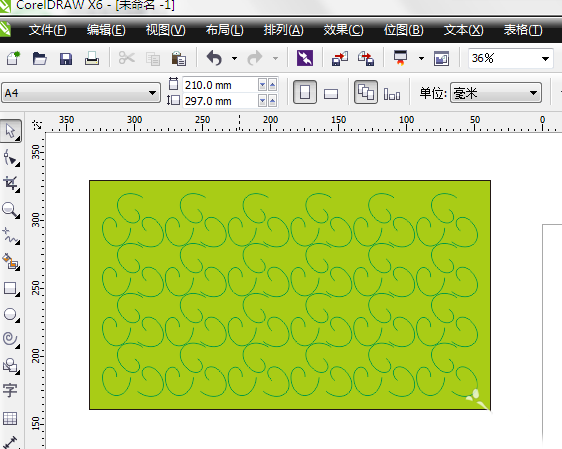
Task: Open a file using the folder icon
Action: (x=39, y=58)
